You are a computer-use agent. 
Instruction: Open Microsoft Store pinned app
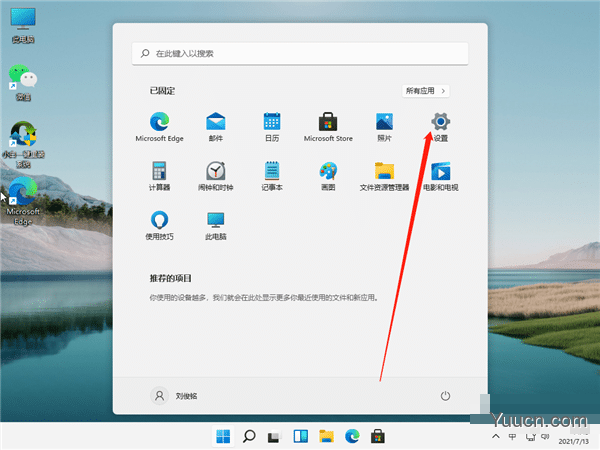[x=328, y=126]
